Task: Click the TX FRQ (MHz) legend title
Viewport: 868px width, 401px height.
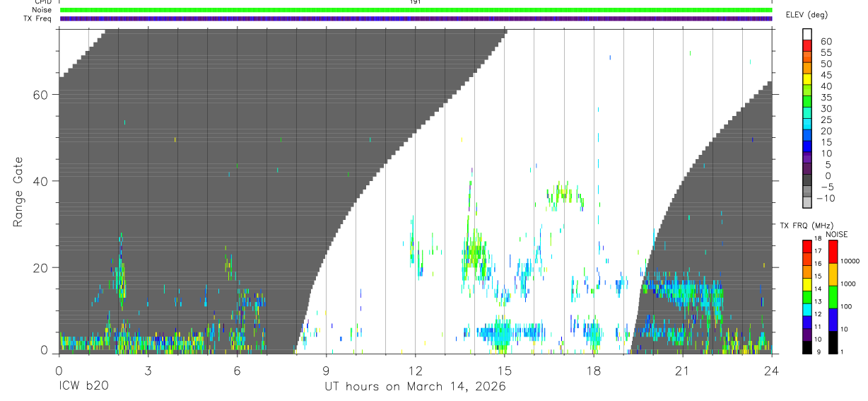Action: coord(807,225)
